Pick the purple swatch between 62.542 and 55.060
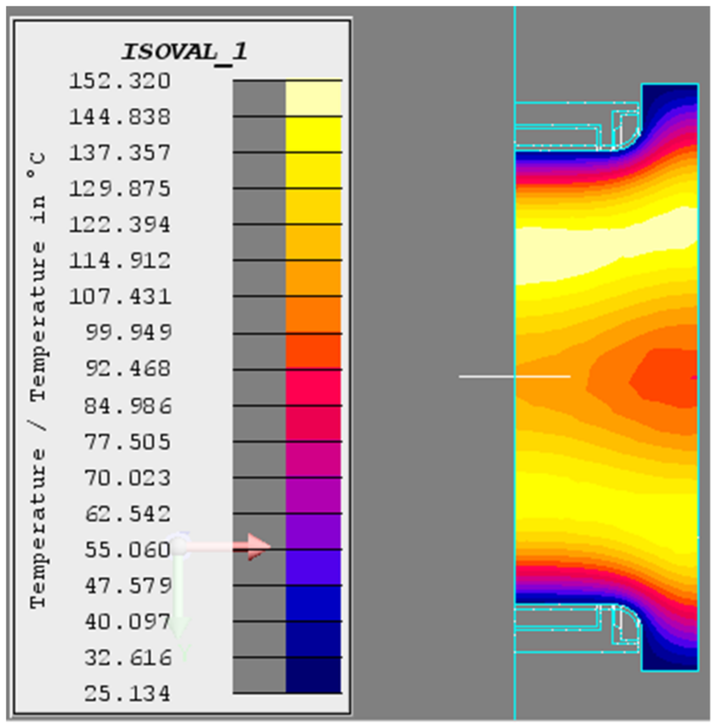The width and height of the screenshot is (717, 728). pos(313,531)
